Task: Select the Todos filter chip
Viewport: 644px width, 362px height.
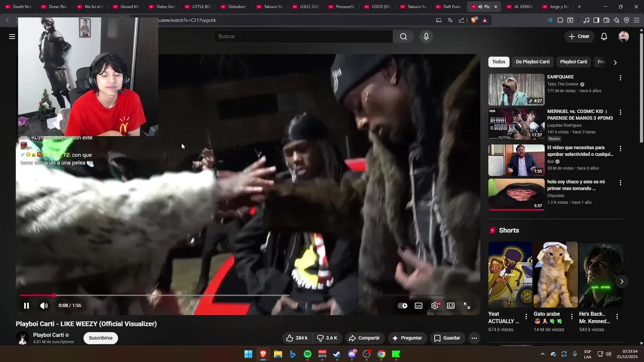Action: (499, 62)
